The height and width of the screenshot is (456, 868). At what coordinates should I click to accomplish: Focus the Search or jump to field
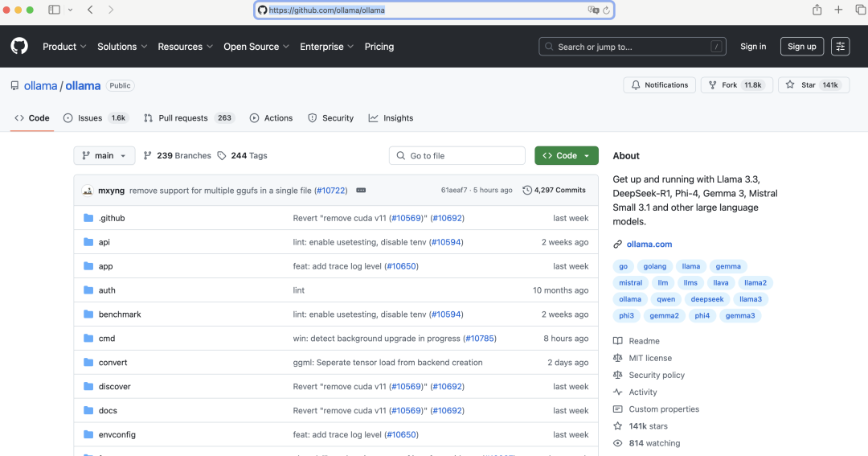pos(633,47)
